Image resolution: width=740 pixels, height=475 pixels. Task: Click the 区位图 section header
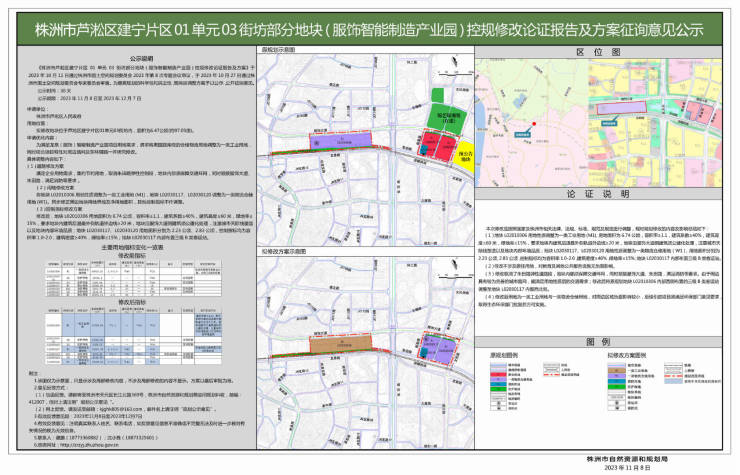598,52
